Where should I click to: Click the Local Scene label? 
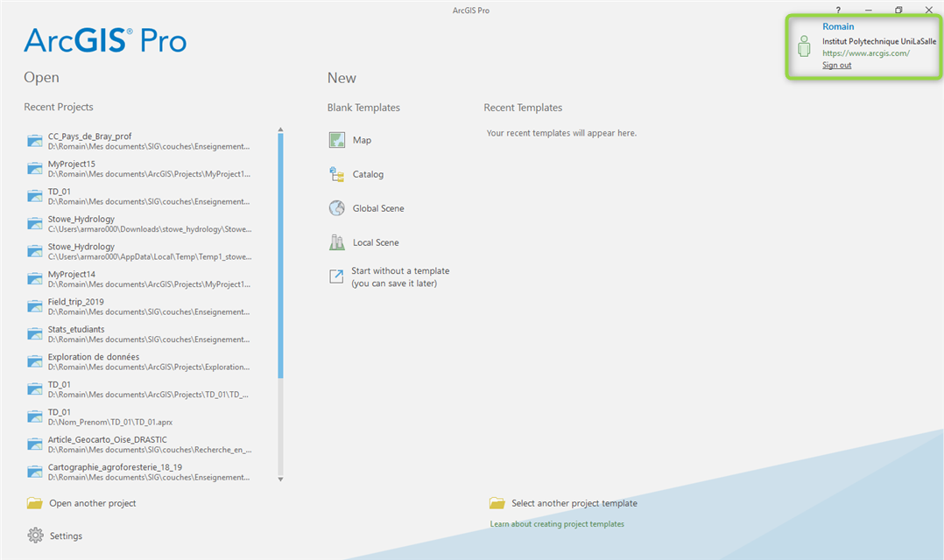pos(376,242)
